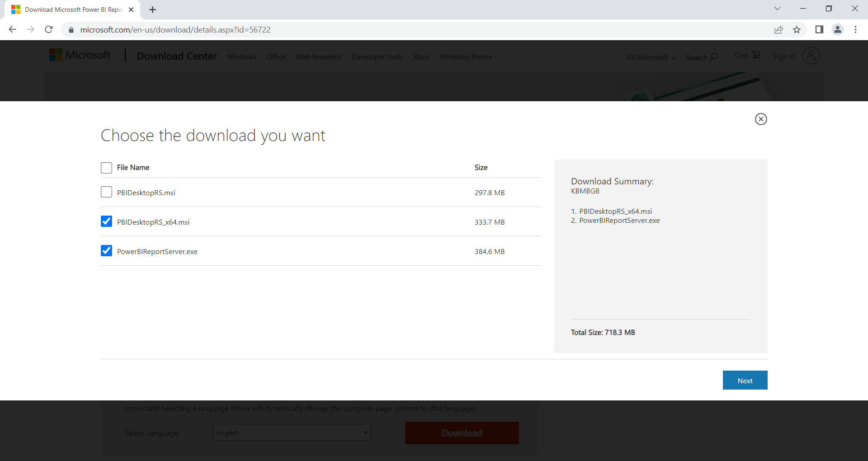This screenshot has width=868, height=461.
Task: Uncheck PowerBIReportServer.exe checkbox
Action: click(x=106, y=251)
